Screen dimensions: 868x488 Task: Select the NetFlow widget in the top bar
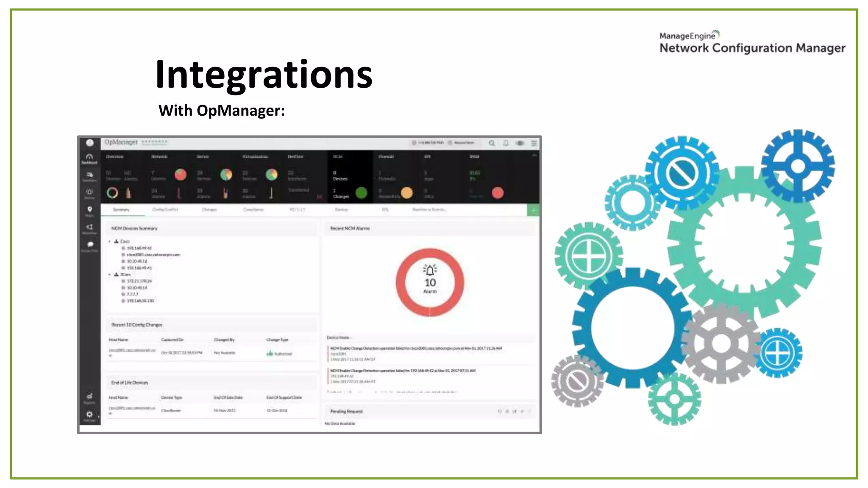pos(305,177)
